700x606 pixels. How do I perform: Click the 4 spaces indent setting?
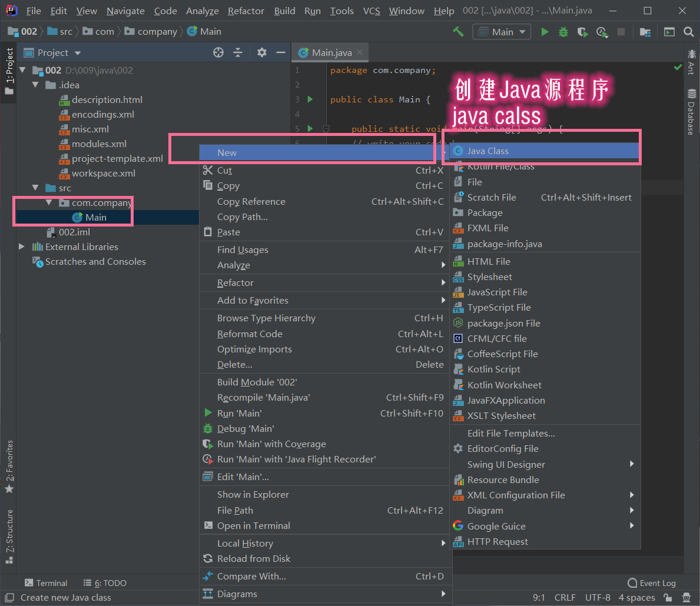point(636,597)
